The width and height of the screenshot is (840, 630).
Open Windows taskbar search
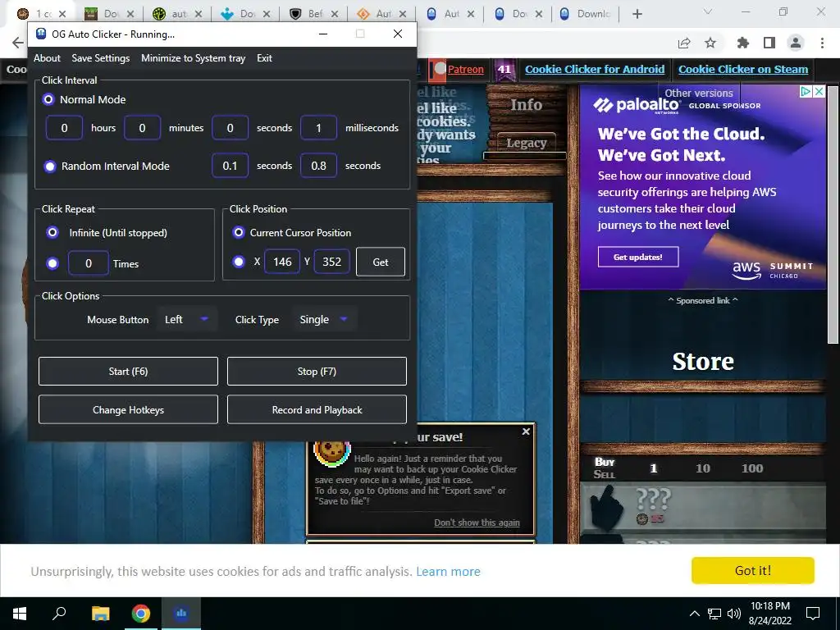[x=59, y=614]
